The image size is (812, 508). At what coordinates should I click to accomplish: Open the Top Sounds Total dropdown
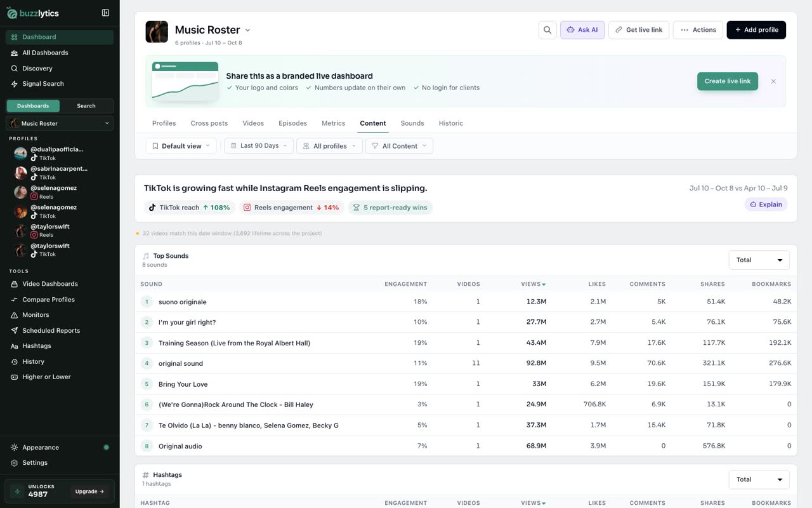[x=759, y=260]
